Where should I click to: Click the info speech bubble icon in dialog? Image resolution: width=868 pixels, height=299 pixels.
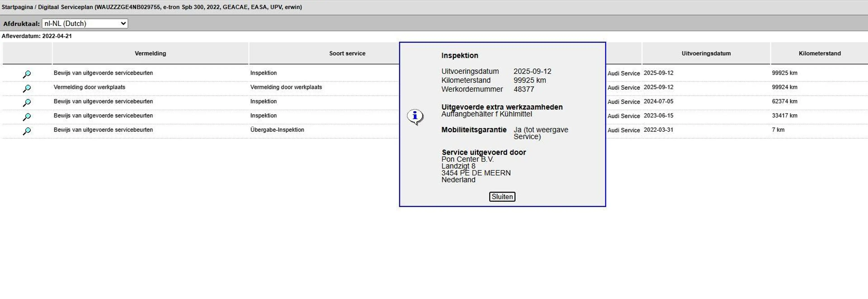(x=415, y=117)
